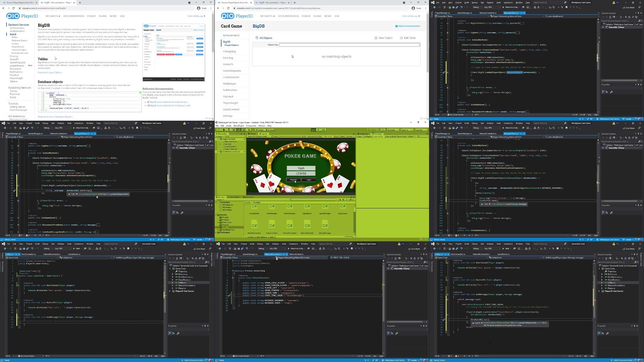
Task: Toggle Maximize On Play in Game view
Action: coord(314,136)
